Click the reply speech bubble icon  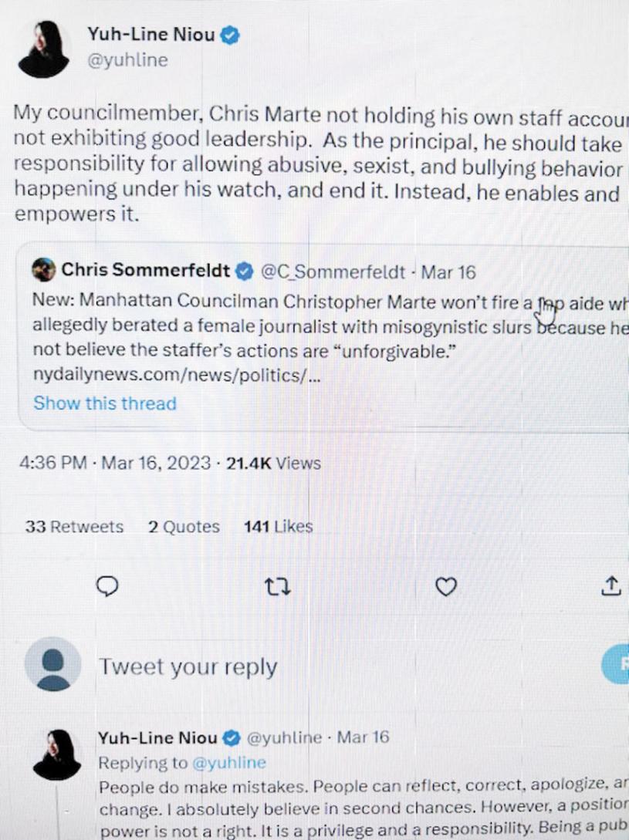point(107,587)
